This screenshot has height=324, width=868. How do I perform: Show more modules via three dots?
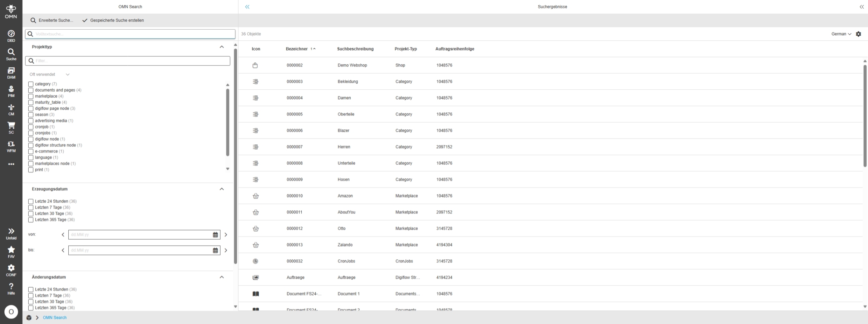[11, 164]
